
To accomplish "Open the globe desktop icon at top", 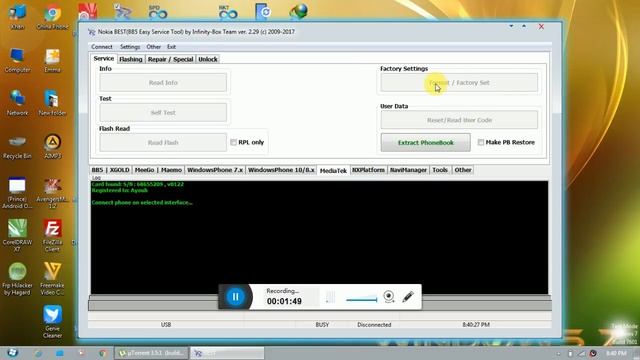I will [298, 11].
